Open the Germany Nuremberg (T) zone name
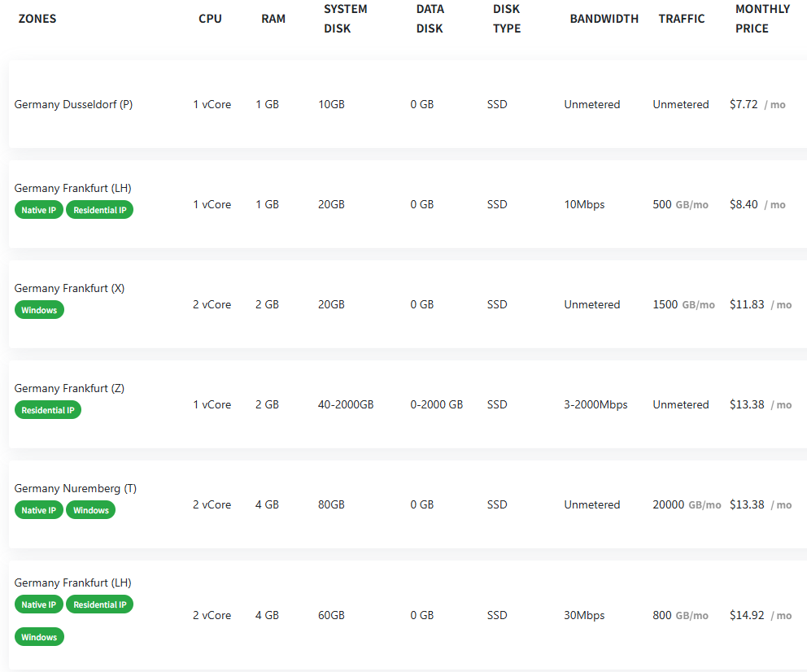807x672 pixels. click(75, 488)
